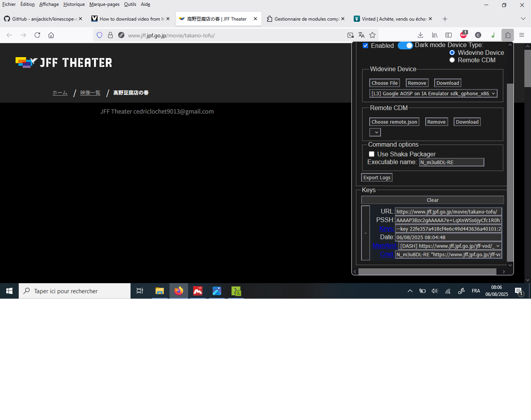Screen dimensions: 531x420
Task: Bookmark this page with the star icon
Action: click(372, 35)
